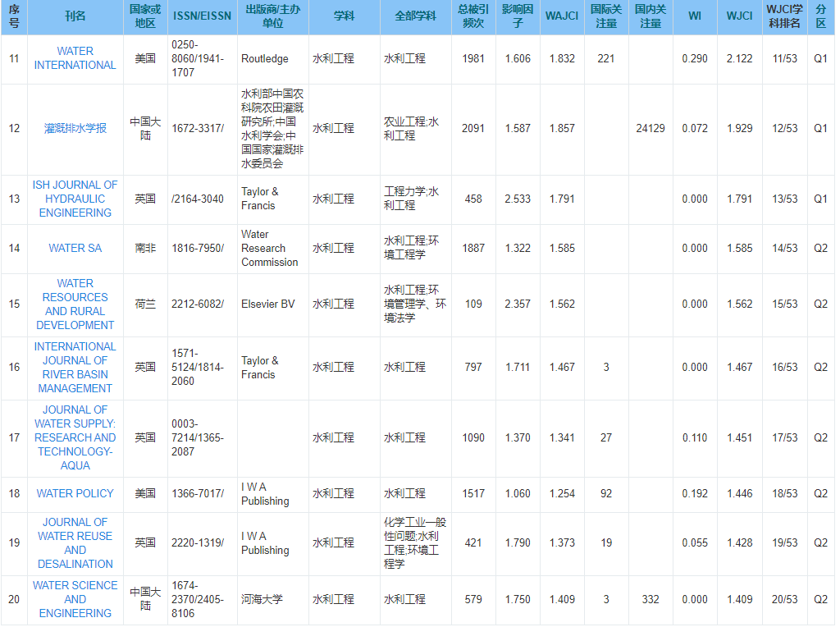The width and height of the screenshot is (840, 627).
Task: Select country cell 南非
Action: [145, 248]
